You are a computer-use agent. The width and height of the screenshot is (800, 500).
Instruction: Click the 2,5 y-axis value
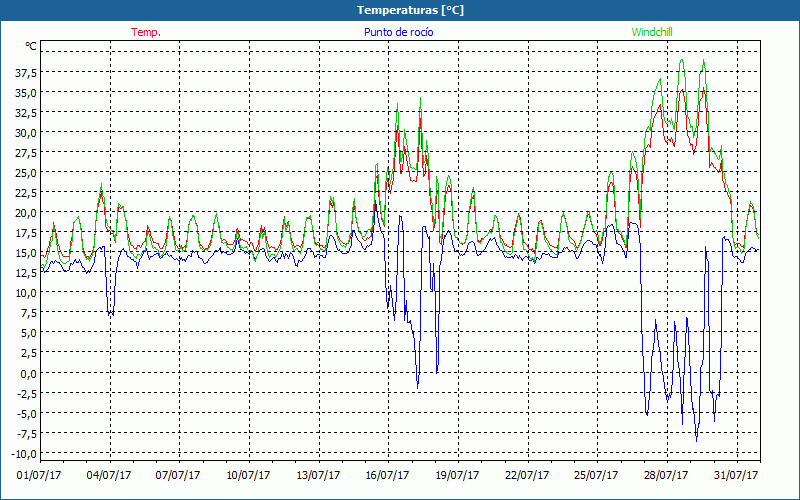click(x=28, y=353)
